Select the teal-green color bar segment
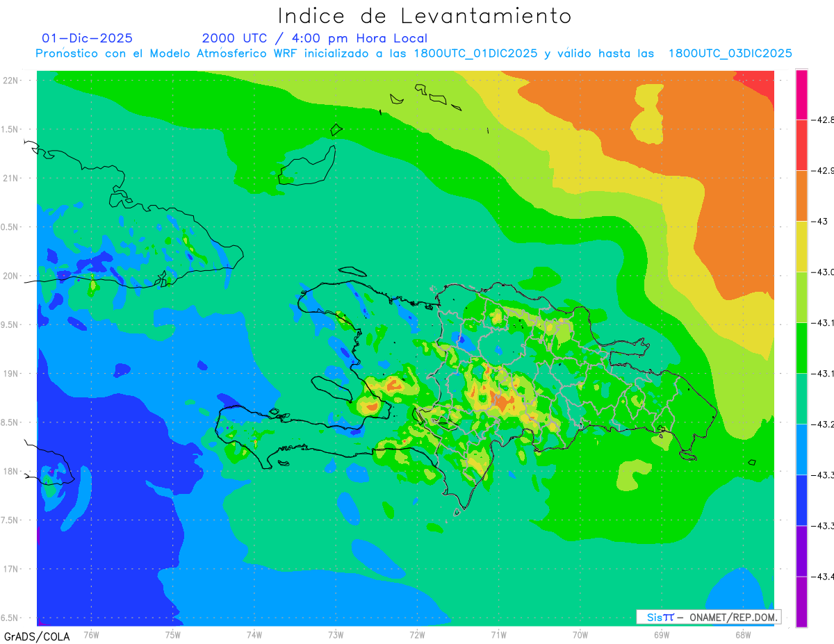This screenshot has width=834, height=644. 801,399
